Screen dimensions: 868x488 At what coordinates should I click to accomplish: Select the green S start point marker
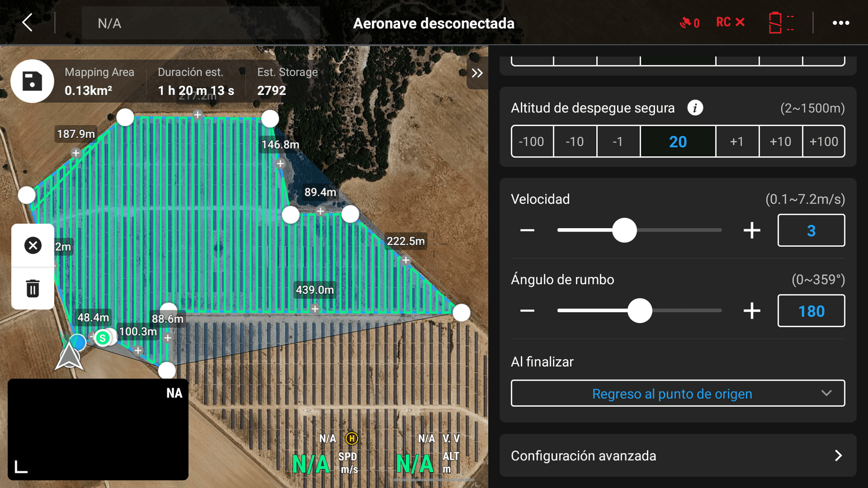coord(102,338)
